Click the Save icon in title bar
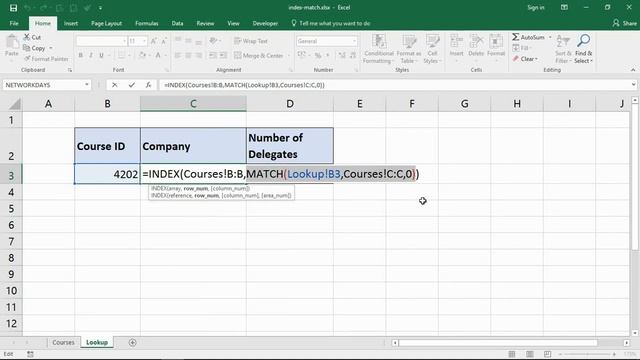Image resolution: width=640 pixels, height=360 pixels. [x=13, y=8]
